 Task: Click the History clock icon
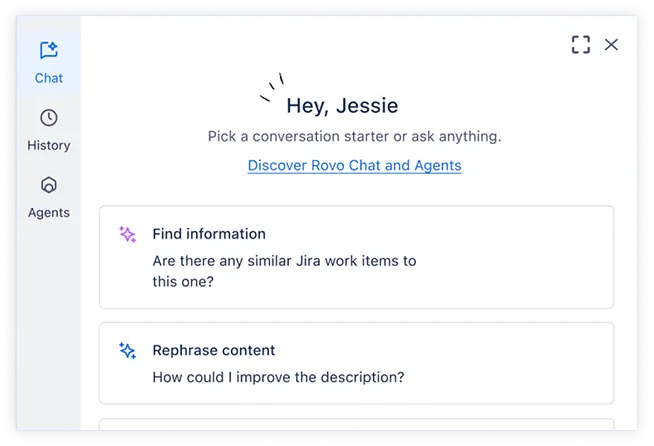(x=48, y=118)
